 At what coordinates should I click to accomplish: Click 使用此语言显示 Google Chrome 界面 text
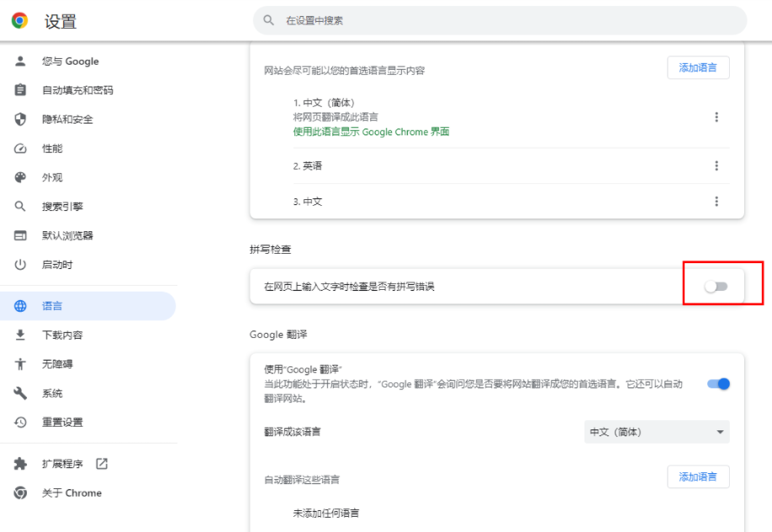[x=371, y=131]
